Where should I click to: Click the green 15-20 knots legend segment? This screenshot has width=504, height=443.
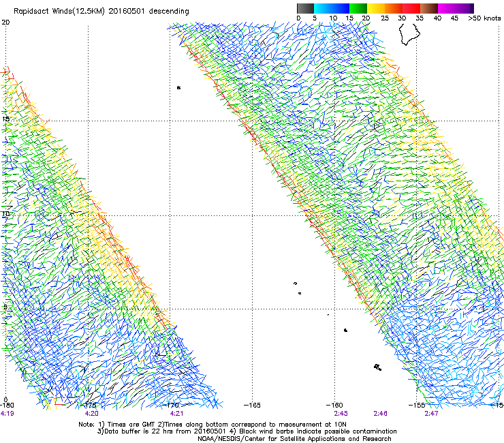pyautogui.click(x=358, y=8)
